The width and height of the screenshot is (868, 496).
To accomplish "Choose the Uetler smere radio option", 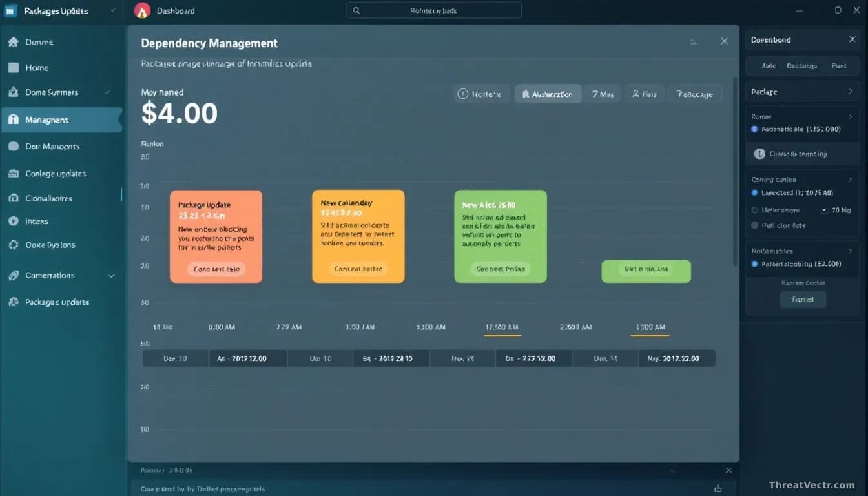I will pyautogui.click(x=755, y=210).
